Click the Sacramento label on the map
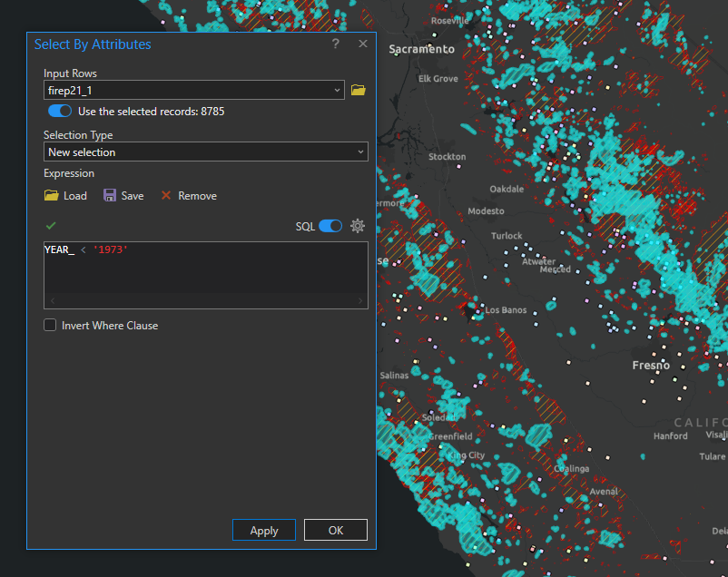This screenshot has height=577, width=728. [x=420, y=49]
